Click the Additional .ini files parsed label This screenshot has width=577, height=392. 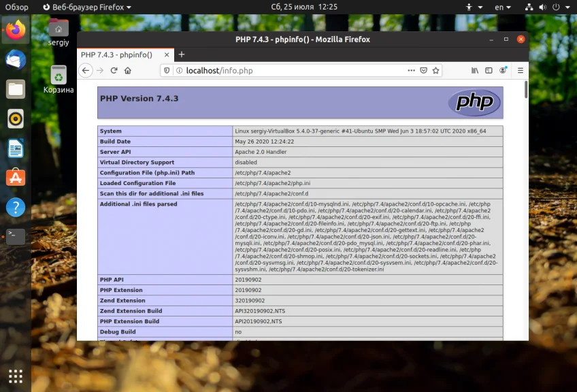pos(138,204)
